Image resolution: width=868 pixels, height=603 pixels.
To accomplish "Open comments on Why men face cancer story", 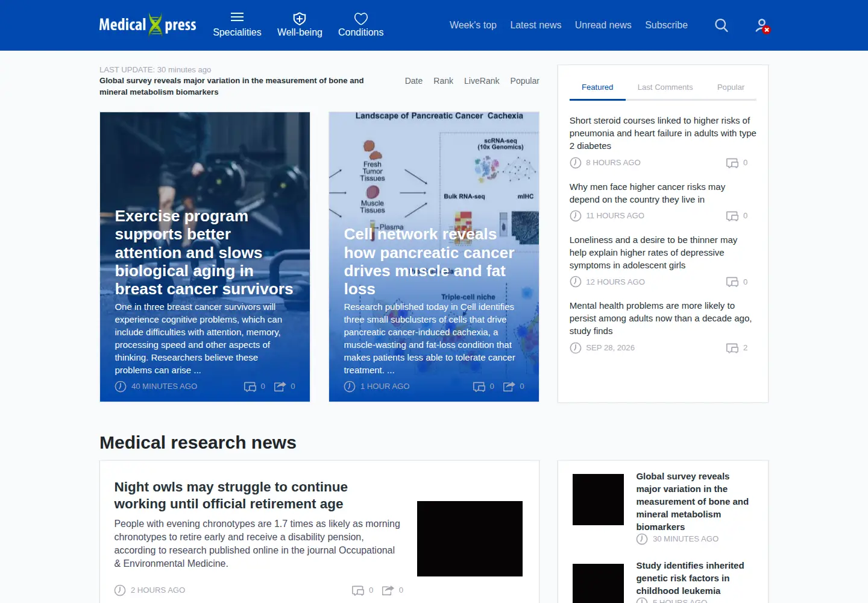I will [x=732, y=216].
